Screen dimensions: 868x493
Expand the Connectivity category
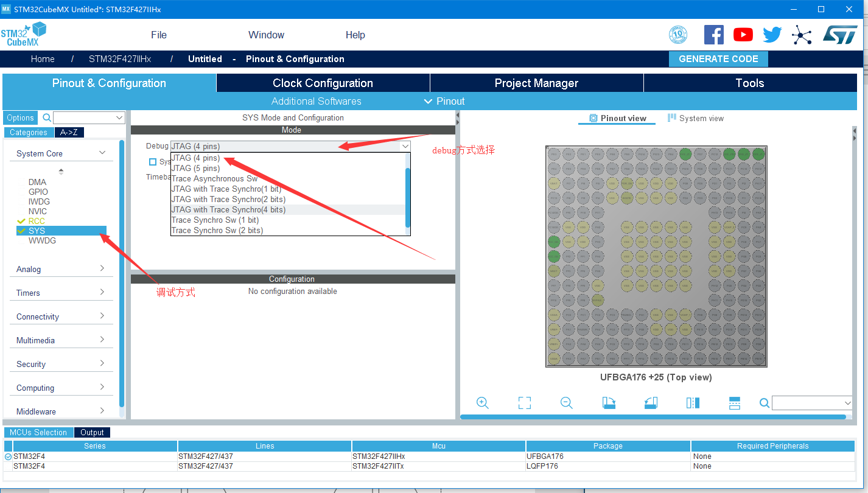click(x=102, y=316)
